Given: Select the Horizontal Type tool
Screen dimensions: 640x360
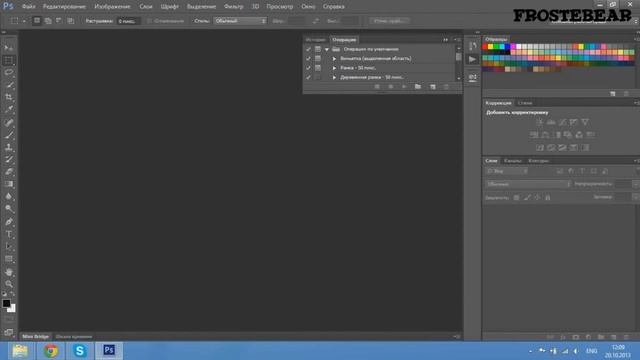Looking at the screenshot, I should click(9, 234).
